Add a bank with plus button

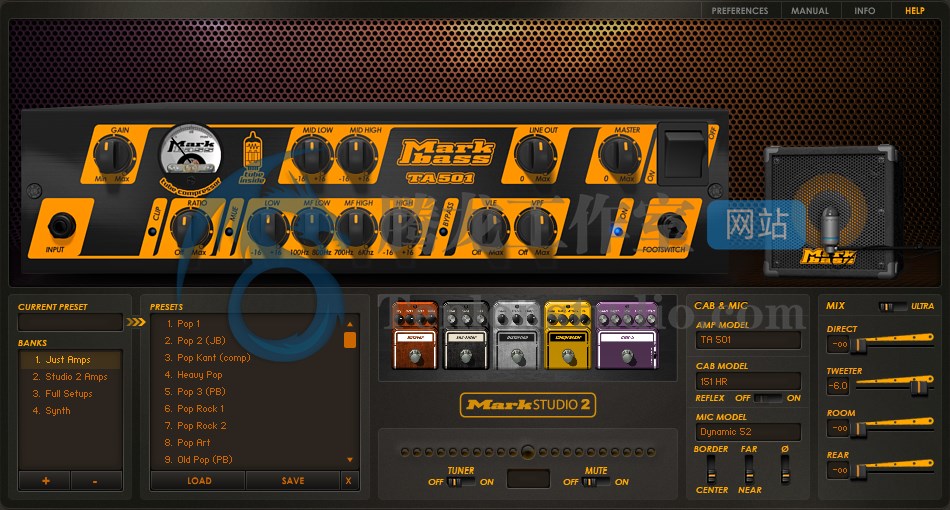click(45, 481)
